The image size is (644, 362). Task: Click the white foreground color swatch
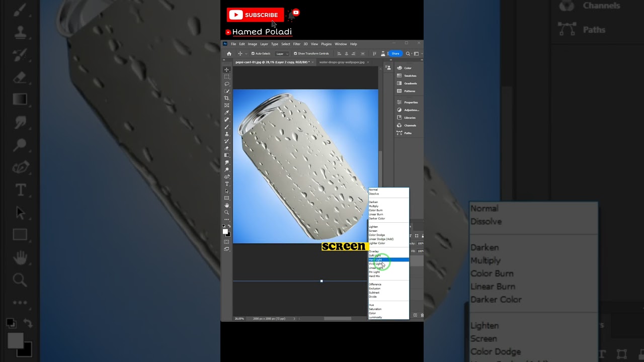(225, 231)
